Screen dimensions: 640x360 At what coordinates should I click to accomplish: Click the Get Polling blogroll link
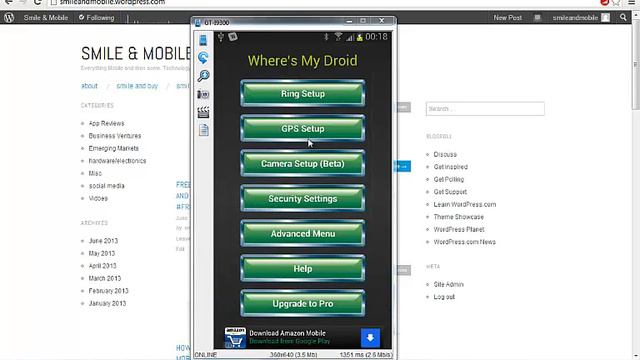449,179
